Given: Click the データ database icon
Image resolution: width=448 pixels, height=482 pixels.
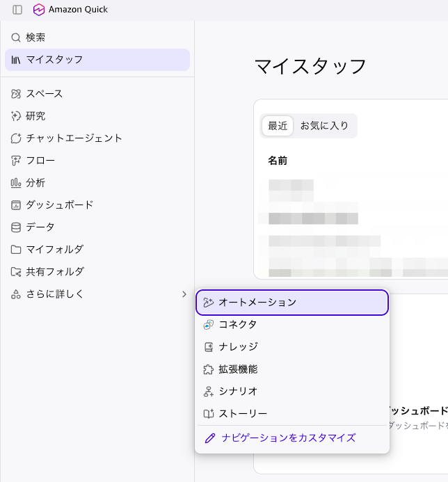Looking at the screenshot, I should 16,227.
